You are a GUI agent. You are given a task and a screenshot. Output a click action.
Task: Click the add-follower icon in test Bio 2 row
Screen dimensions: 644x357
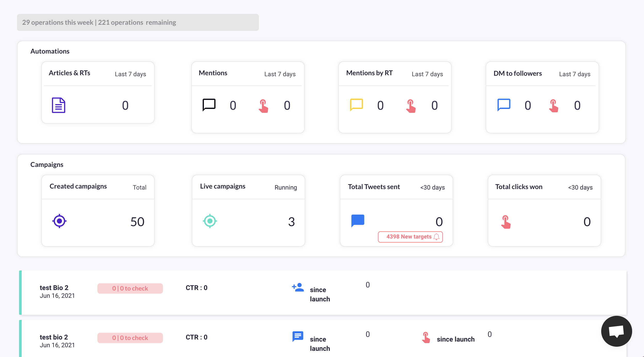click(298, 287)
